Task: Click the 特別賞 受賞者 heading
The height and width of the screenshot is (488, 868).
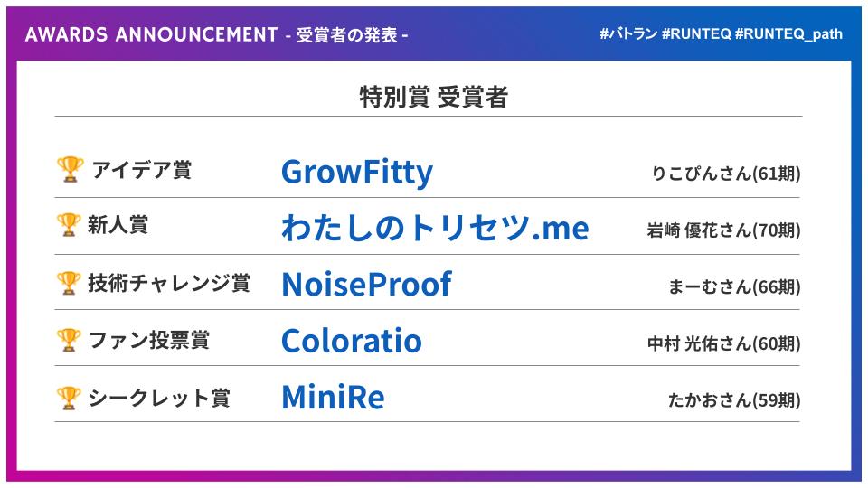Action: click(x=433, y=97)
